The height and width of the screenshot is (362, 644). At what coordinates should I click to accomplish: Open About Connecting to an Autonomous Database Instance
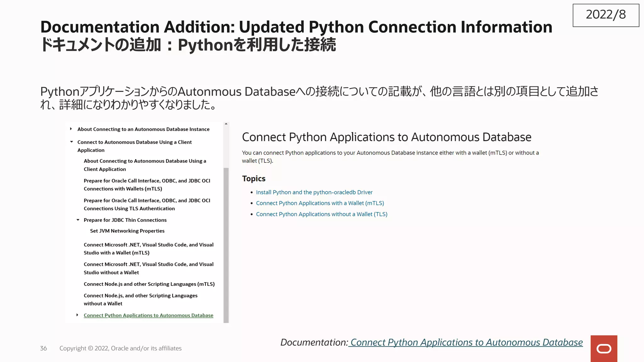pyautogui.click(x=143, y=129)
